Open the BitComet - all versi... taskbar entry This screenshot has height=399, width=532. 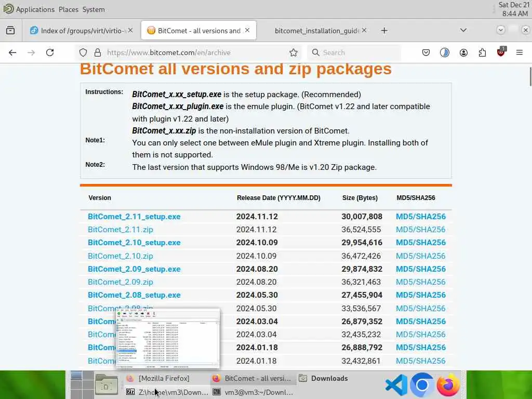[253, 378]
